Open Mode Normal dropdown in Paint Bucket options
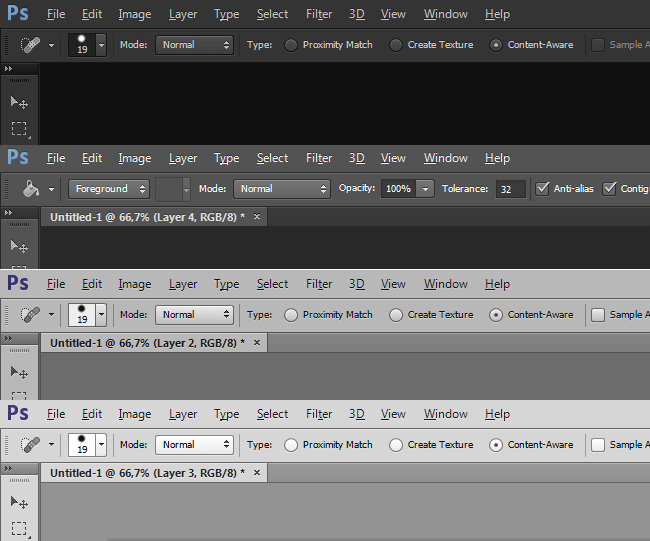The image size is (650, 541). [282, 189]
